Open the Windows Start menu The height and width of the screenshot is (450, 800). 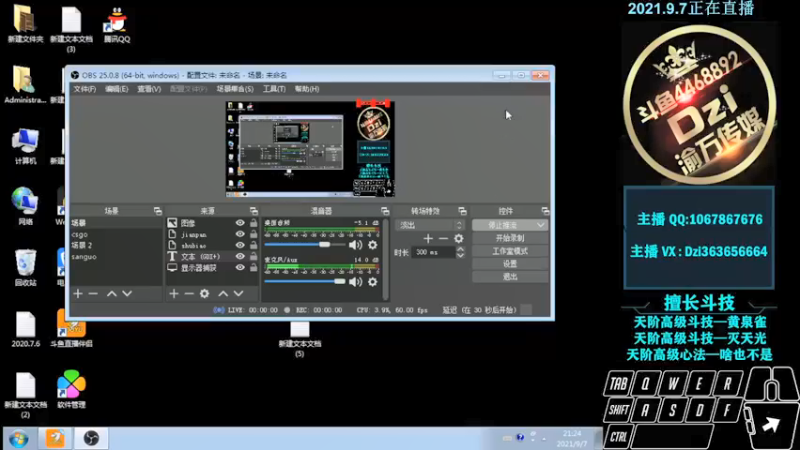[18, 439]
